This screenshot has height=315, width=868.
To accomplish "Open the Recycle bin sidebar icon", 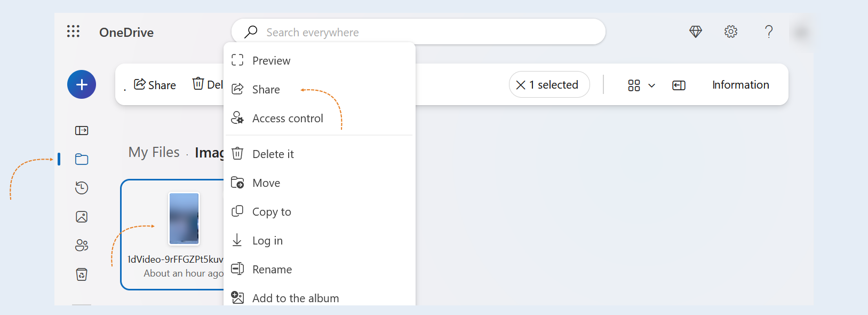I will pos(82,274).
